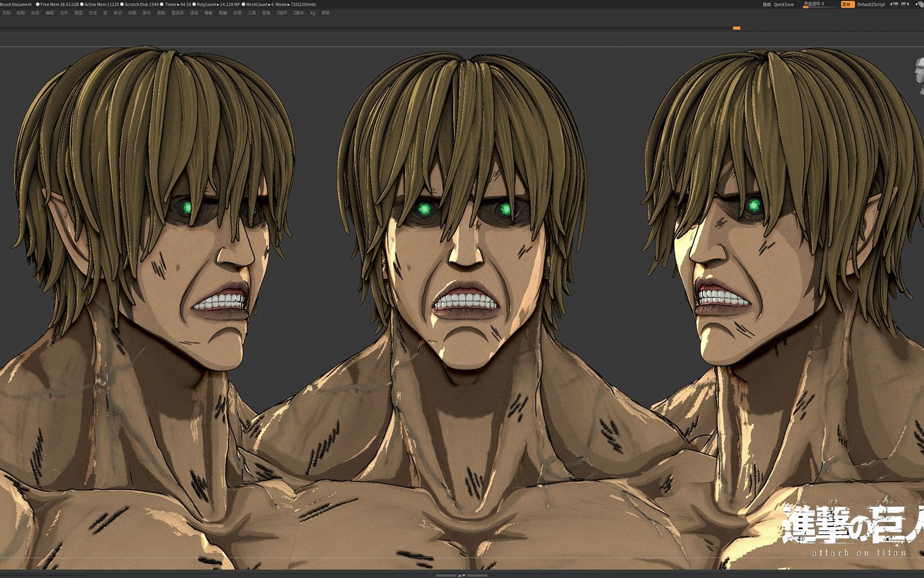
Task: Open the 灯光 (Light) menu
Action: click(93, 13)
